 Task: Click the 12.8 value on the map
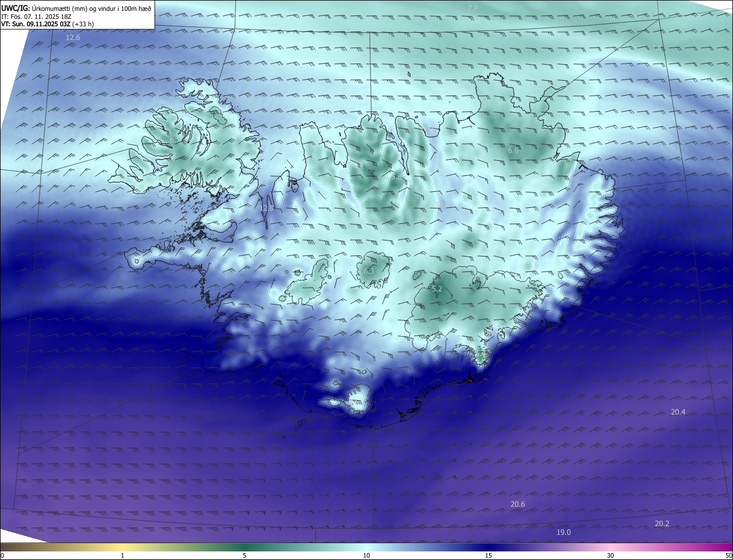tap(267, 208)
